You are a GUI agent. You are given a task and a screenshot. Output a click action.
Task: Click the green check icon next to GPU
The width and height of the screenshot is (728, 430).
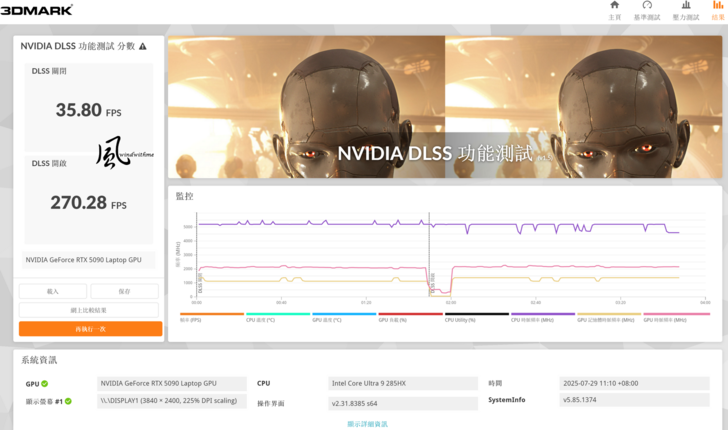(45, 384)
